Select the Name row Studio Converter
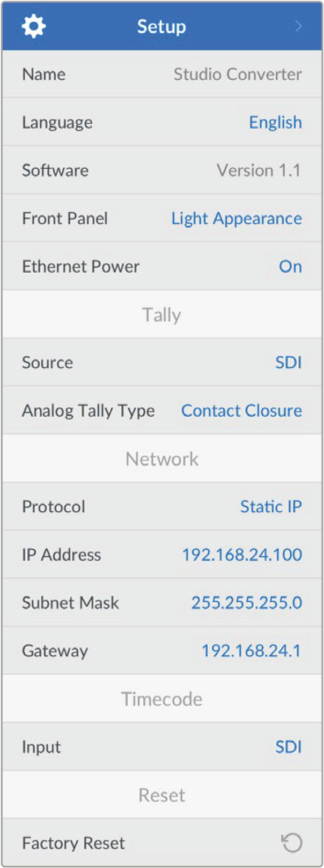The image size is (324, 868). click(x=237, y=74)
